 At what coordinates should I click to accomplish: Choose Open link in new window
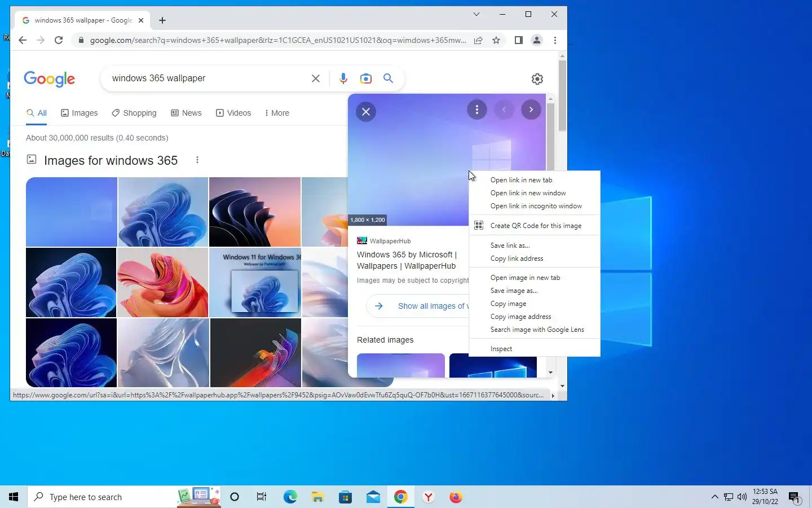coord(535,193)
